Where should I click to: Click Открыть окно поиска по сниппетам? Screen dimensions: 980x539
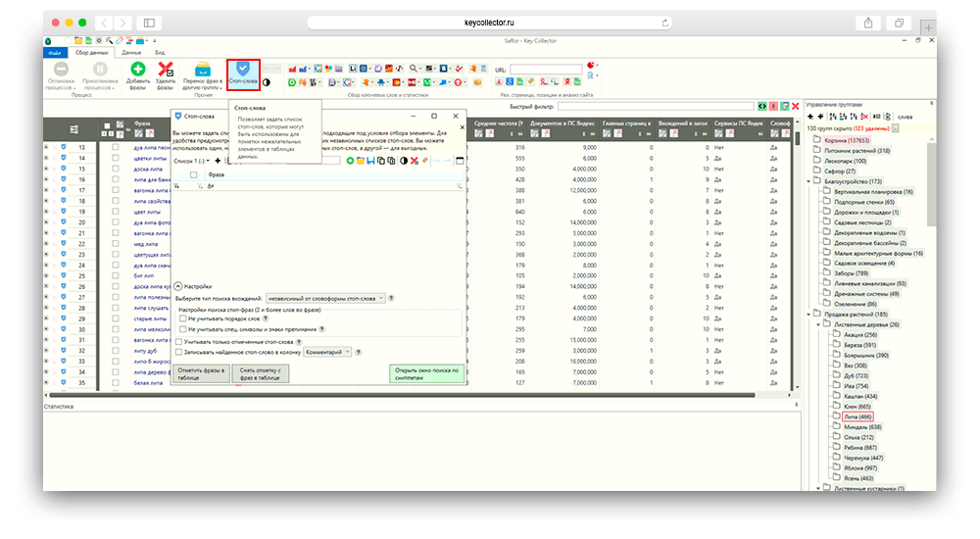pos(427,374)
